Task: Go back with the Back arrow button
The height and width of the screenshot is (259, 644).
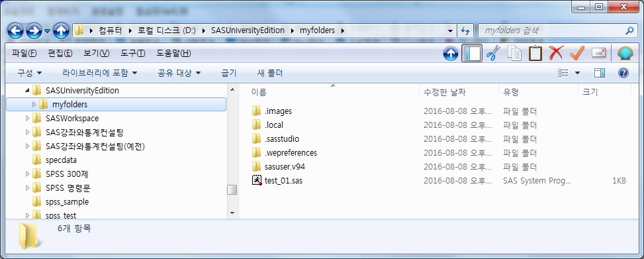Action: [15, 30]
